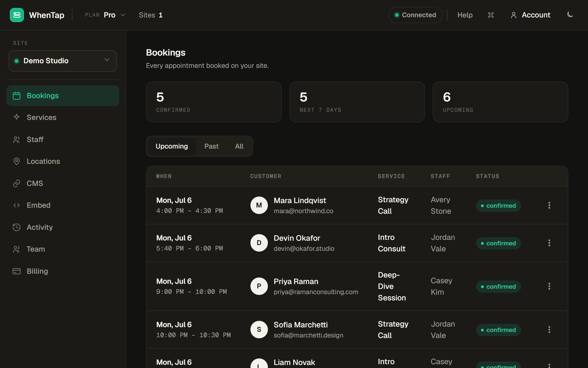Click the confirmed badge for Devin Okafor

(x=498, y=243)
